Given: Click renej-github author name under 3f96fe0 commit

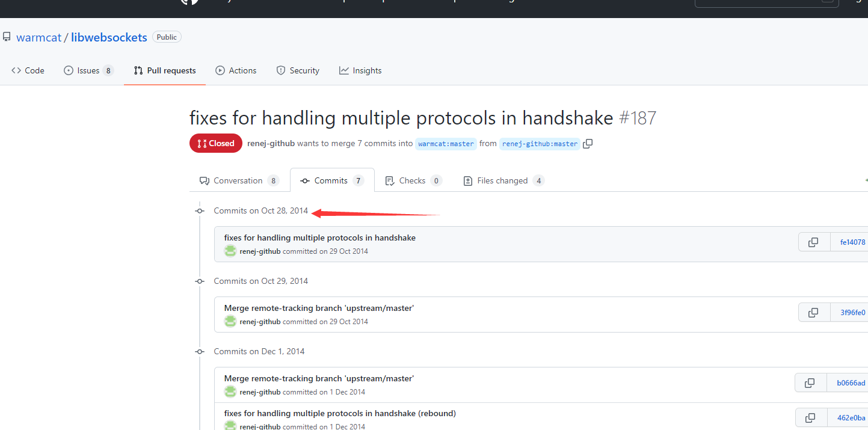Looking at the screenshot, I should (x=260, y=322).
